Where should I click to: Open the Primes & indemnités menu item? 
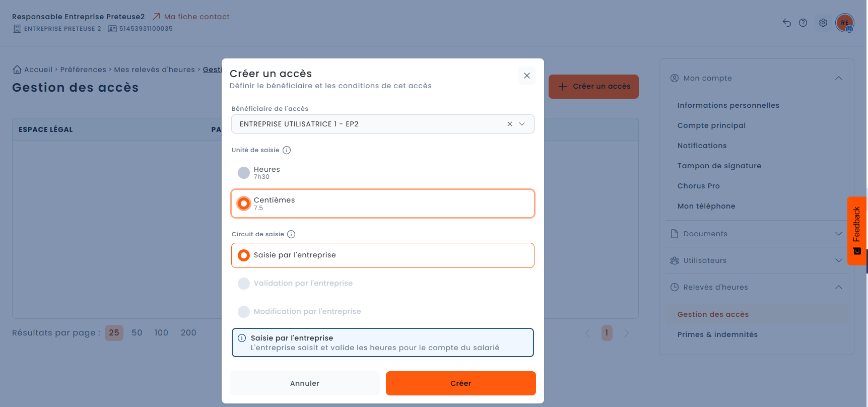(x=717, y=334)
